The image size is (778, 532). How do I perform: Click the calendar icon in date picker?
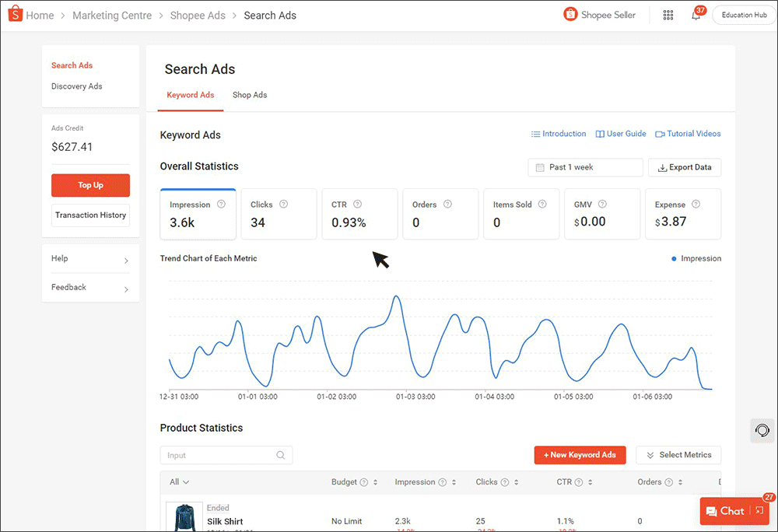[540, 167]
